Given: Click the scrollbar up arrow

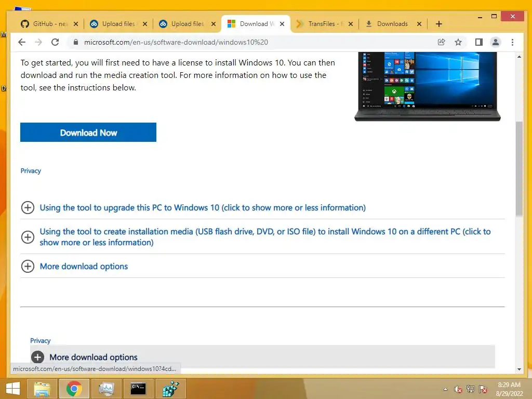Looking at the screenshot, I should [519, 57].
